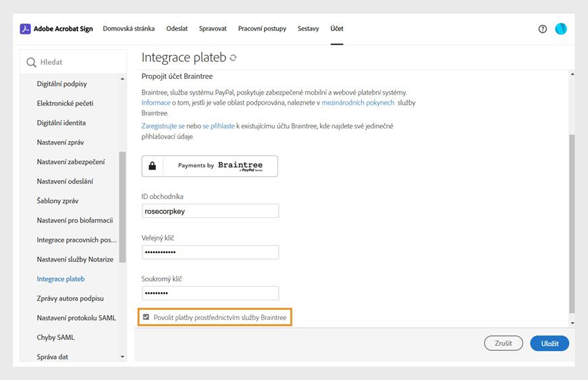Open Digitální podpisy in sidebar
This screenshot has height=380, width=588.
click(x=61, y=84)
